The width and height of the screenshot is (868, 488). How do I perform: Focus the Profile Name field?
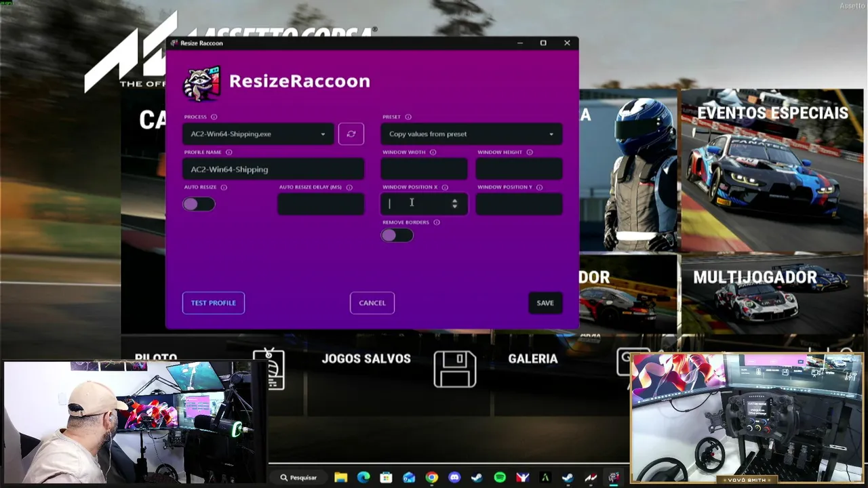coord(273,169)
